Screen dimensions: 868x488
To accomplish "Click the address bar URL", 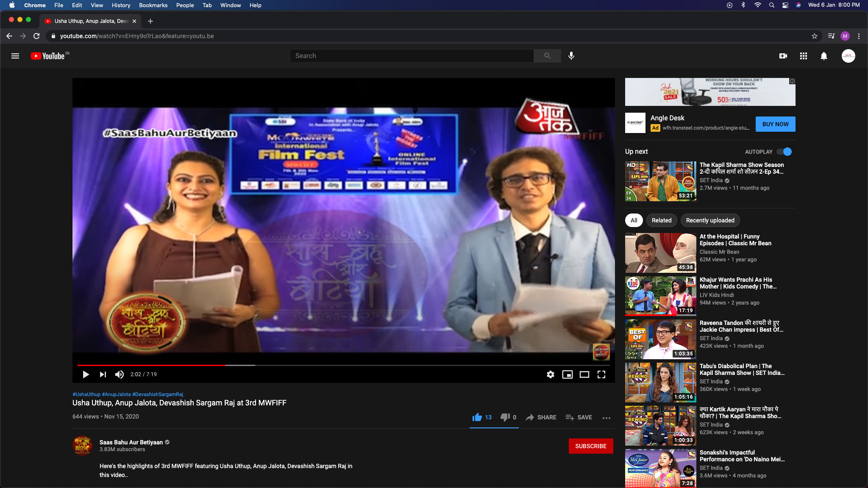I will coord(137,36).
